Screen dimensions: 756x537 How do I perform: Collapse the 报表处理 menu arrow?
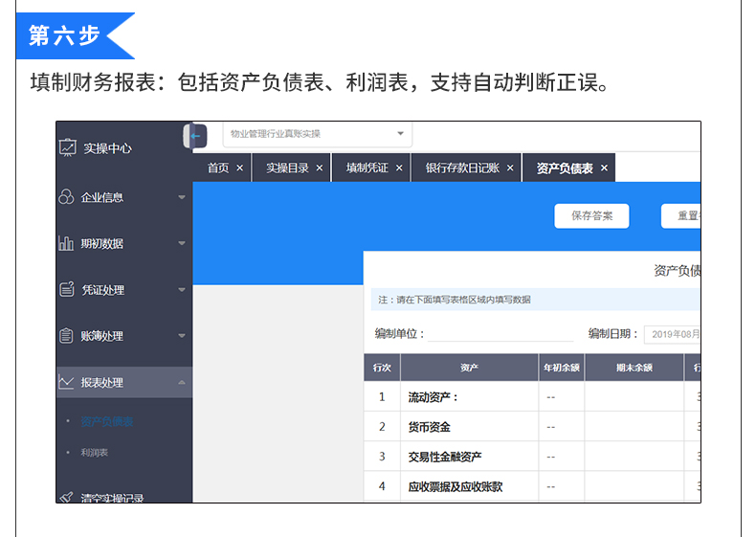(182, 382)
